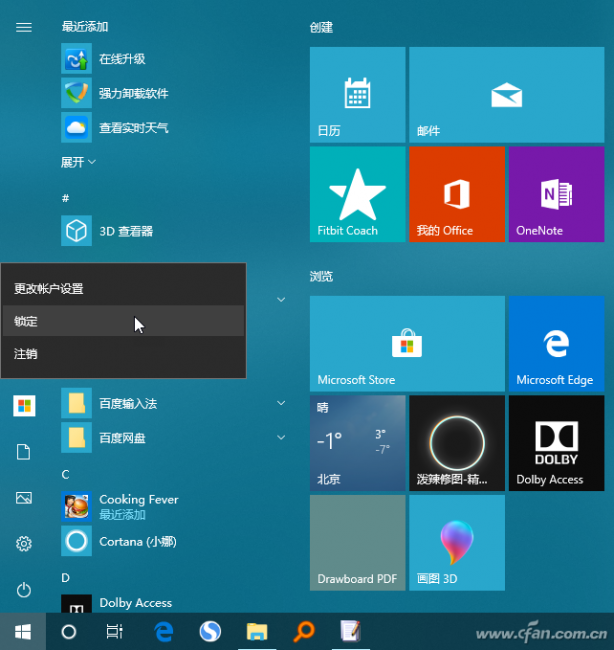The image size is (614, 650).
Task: Open Documents from the Start sidebar
Action: (x=24, y=452)
